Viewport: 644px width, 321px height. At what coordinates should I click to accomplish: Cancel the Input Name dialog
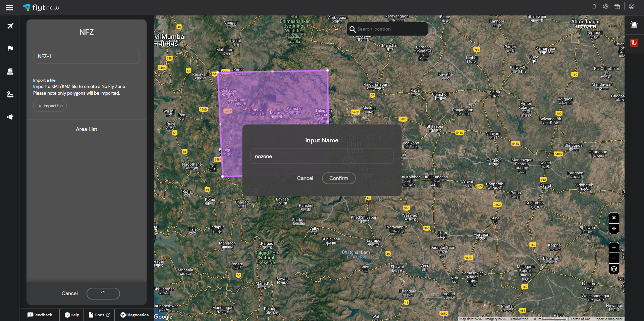click(x=305, y=178)
